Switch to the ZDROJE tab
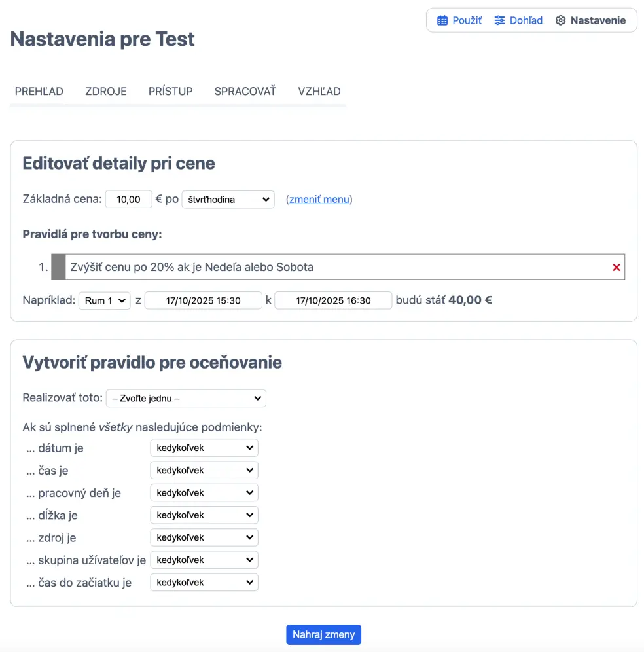644x652 pixels. tap(106, 92)
